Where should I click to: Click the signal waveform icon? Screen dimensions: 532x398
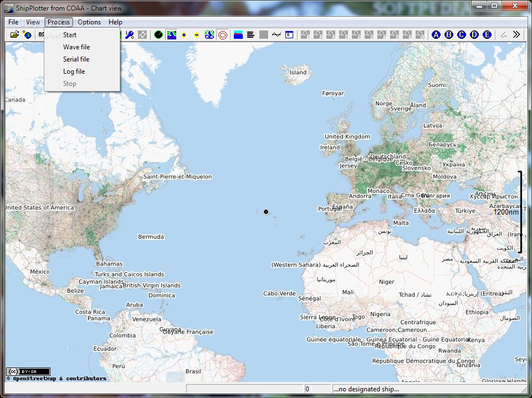(x=276, y=34)
